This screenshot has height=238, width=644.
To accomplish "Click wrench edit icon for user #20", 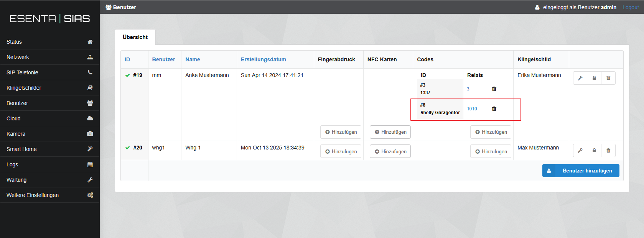I will point(580,151).
